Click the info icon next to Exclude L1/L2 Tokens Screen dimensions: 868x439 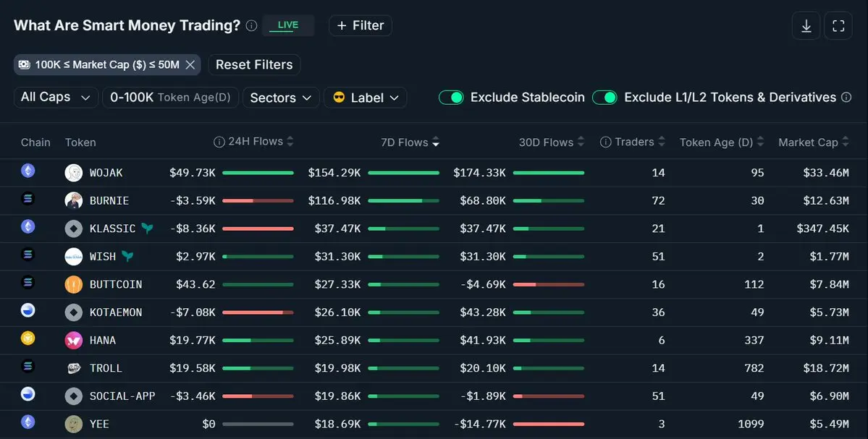(846, 98)
